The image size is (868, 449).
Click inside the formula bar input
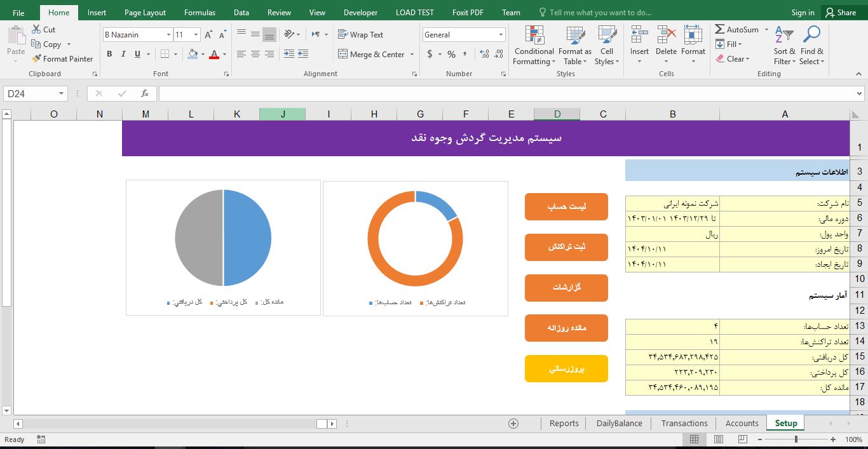click(x=502, y=94)
